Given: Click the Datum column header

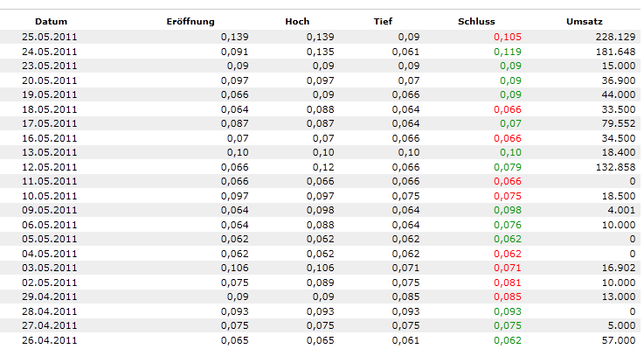Looking at the screenshot, I should pyautogui.click(x=51, y=21).
